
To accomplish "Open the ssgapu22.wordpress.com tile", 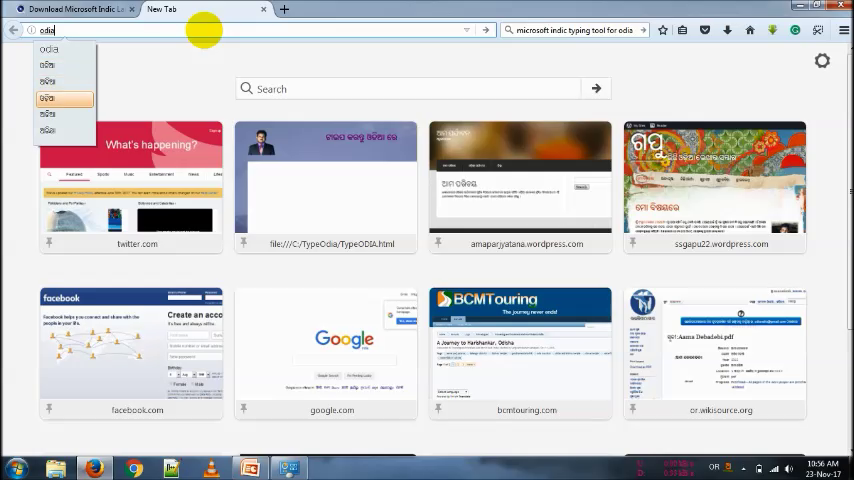I will click(715, 187).
